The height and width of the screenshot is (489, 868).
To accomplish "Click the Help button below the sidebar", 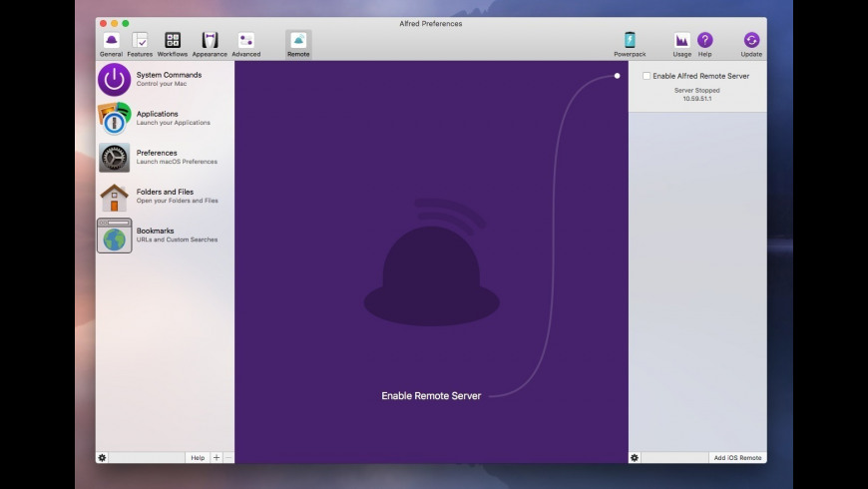I will coord(198,458).
